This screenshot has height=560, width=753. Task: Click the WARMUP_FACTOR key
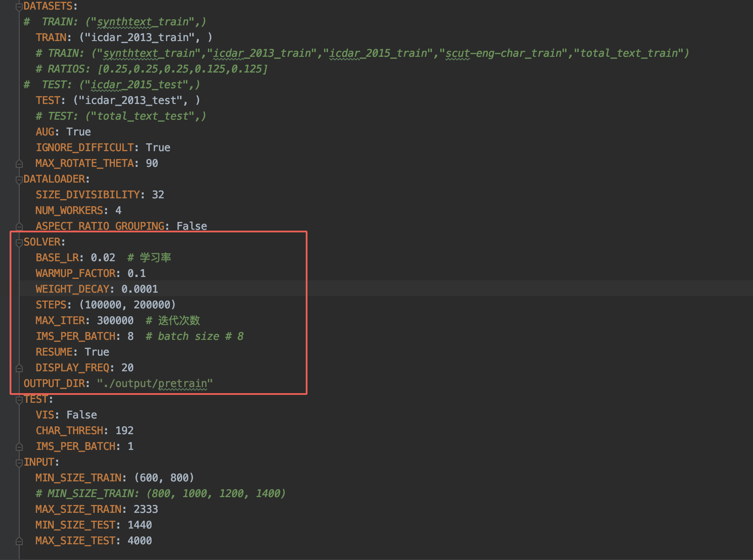(x=76, y=273)
